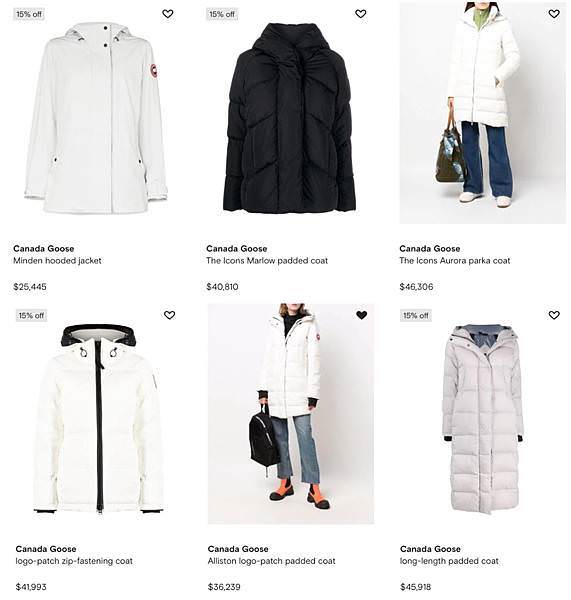Open the Aurora parka model photo
This screenshot has height=600, width=571.
tap(483, 112)
